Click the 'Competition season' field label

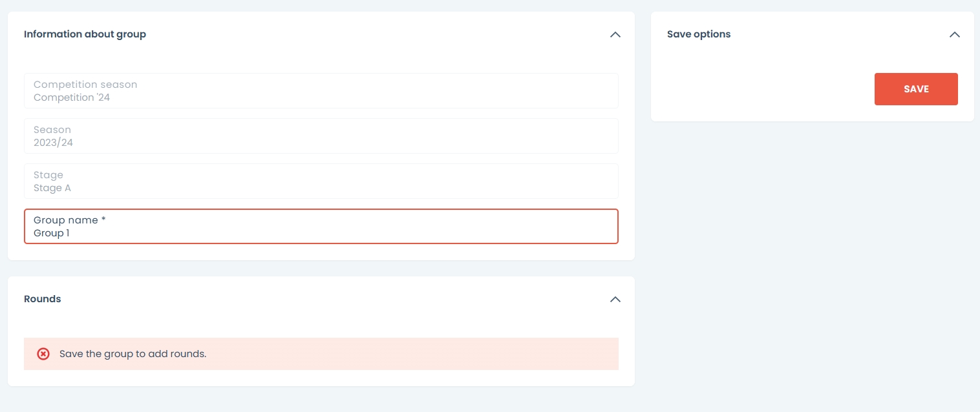pyautogui.click(x=85, y=85)
